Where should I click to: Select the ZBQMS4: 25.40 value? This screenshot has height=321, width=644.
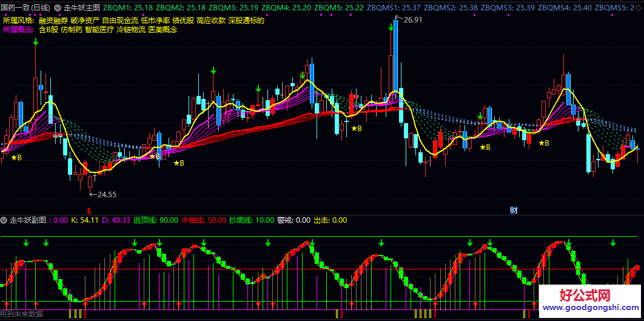click(565, 7)
